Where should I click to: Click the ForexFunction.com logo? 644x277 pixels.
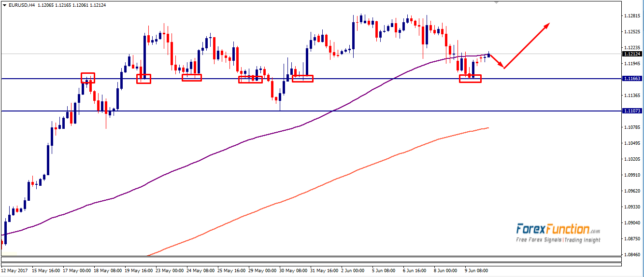[x=558, y=229]
